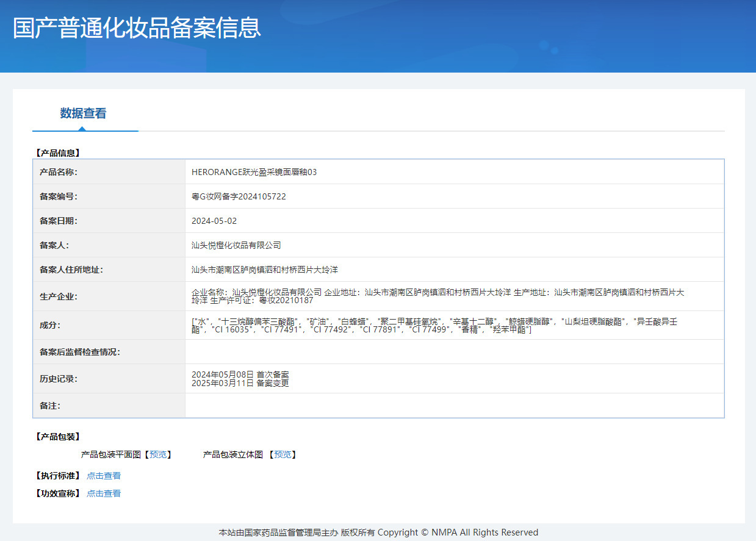Select product name HERORANGE跃光盈采镜面唇釉03

pos(254,172)
